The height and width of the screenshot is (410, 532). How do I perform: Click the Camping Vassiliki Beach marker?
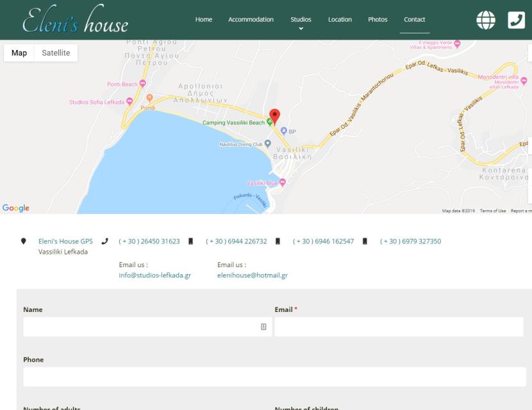(x=269, y=122)
